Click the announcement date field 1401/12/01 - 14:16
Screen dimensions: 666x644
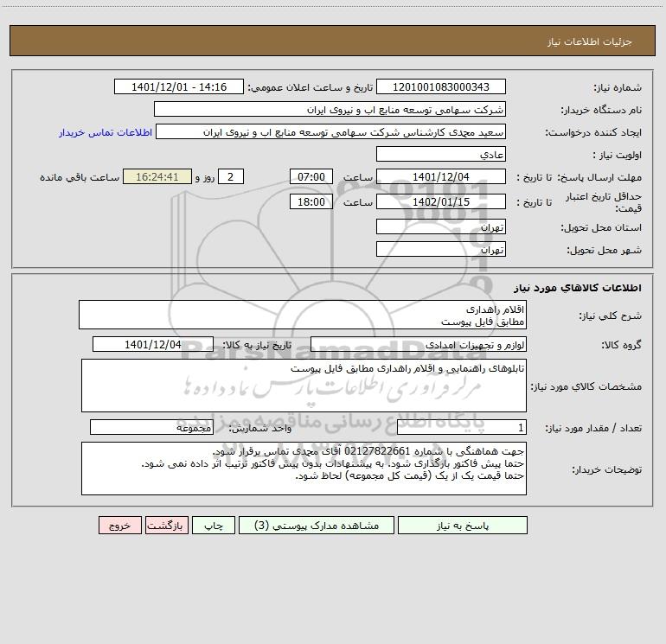point(179,86)
